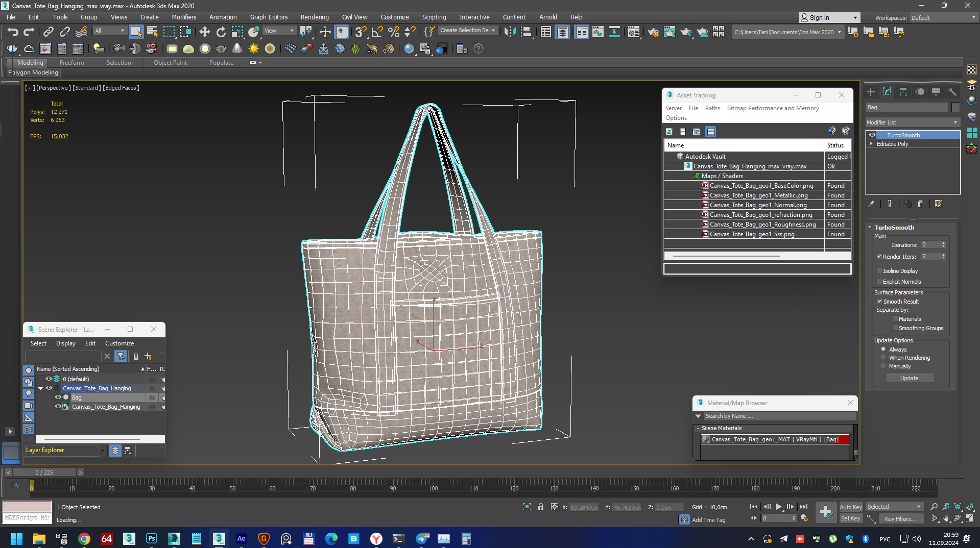
Task: Hide the TurboSmooth modifier via eye icon
Action: 872,135
